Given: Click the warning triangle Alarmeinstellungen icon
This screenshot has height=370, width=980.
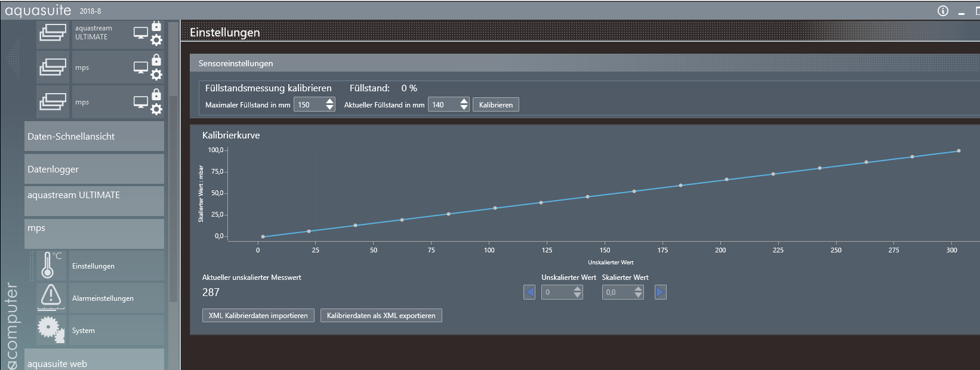Looking at the screenshot, I should pyautogui.click(x=51, y=297).
